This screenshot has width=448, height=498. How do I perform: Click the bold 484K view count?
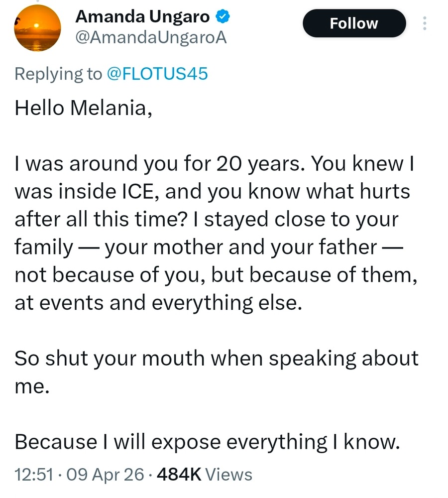click(179, 475)
